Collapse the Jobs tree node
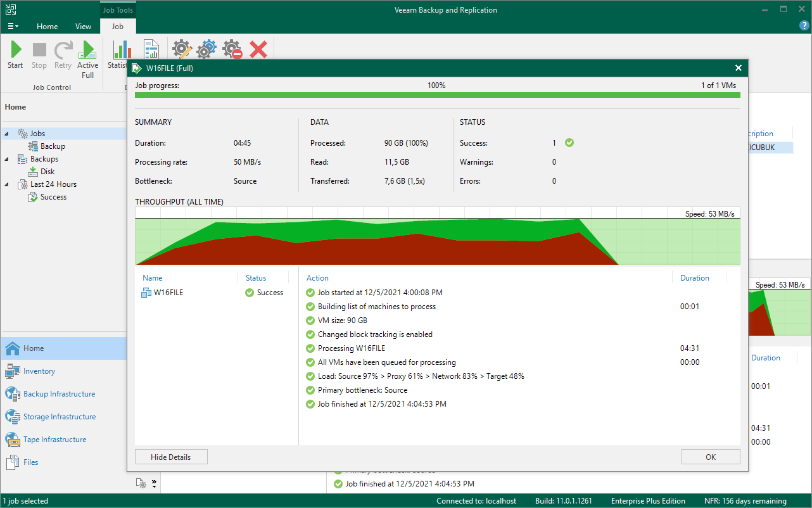The image size is (812, 508). click(x=7, y=134)
